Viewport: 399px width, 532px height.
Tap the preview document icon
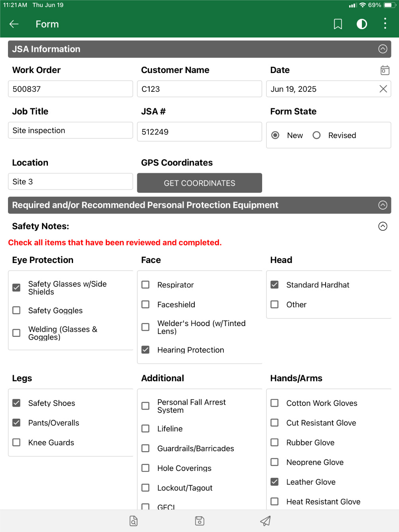[x=134, y=521]
